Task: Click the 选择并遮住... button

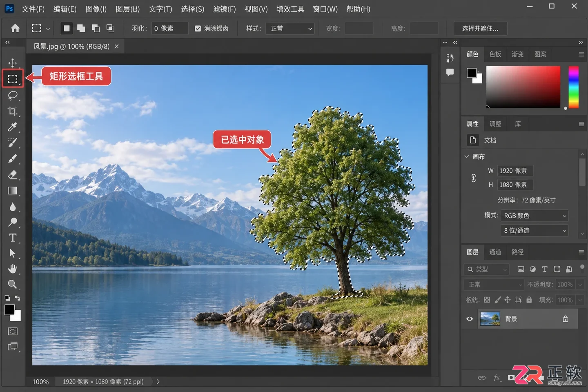Action: (x=481, y=28)
